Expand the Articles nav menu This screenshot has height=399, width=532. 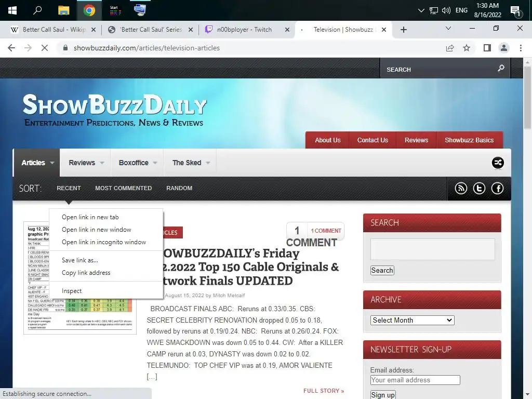37,163
